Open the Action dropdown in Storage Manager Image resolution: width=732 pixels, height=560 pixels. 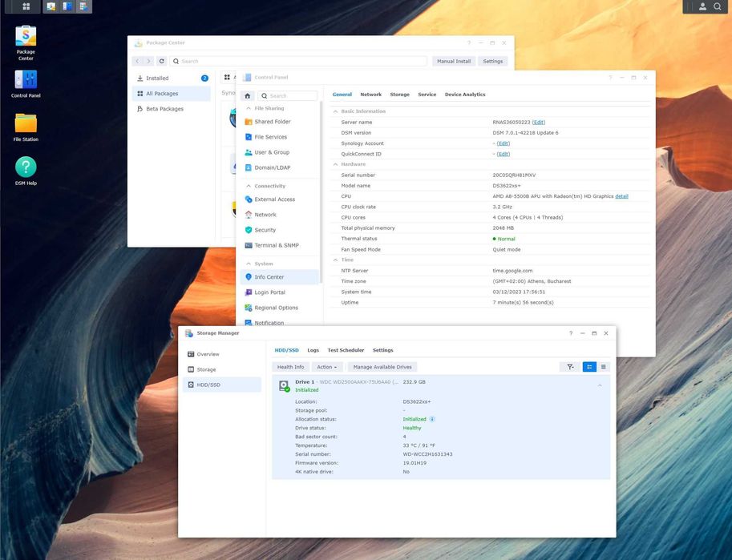[x=327, y=367]
